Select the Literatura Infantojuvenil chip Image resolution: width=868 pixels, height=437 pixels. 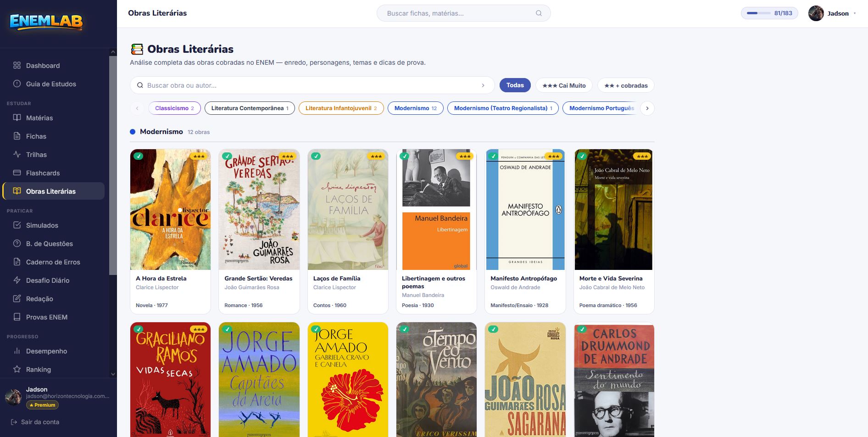point(341,108)
